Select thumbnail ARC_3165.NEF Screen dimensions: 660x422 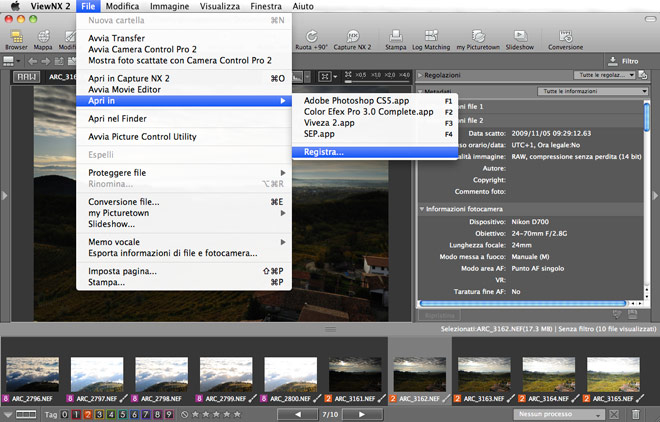(x=613, y=375)
